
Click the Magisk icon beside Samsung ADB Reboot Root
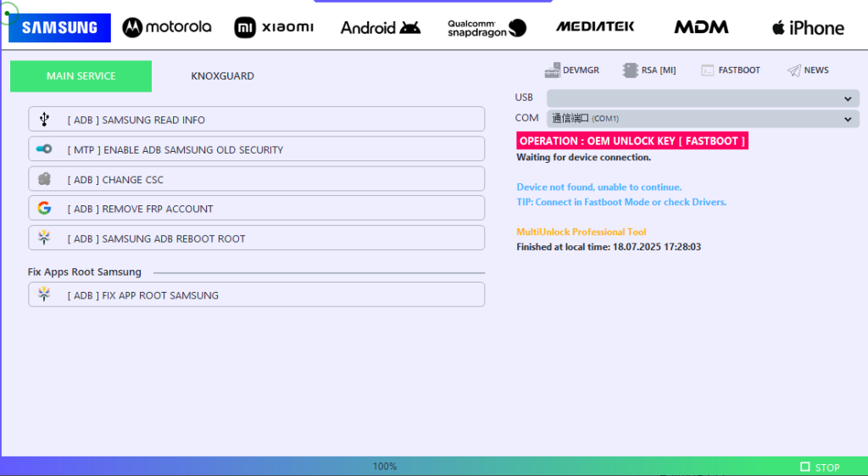(x=44, y=238)
